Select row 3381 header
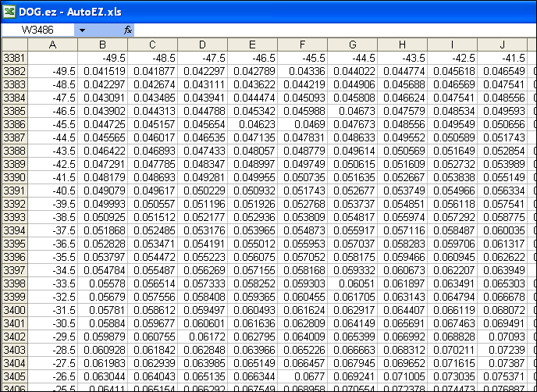This screenshot has width=537, height=392. pyautogui.click(x=13, y=58)
